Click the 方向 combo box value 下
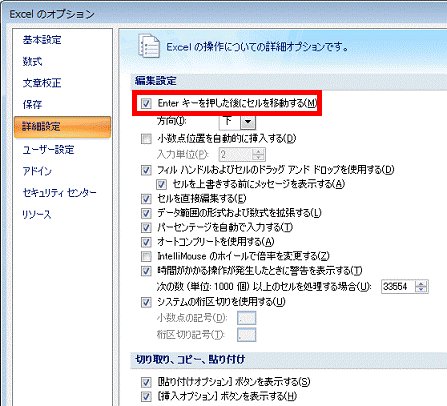The width and height of the screenshot is (447, 406). coord(230,122)
